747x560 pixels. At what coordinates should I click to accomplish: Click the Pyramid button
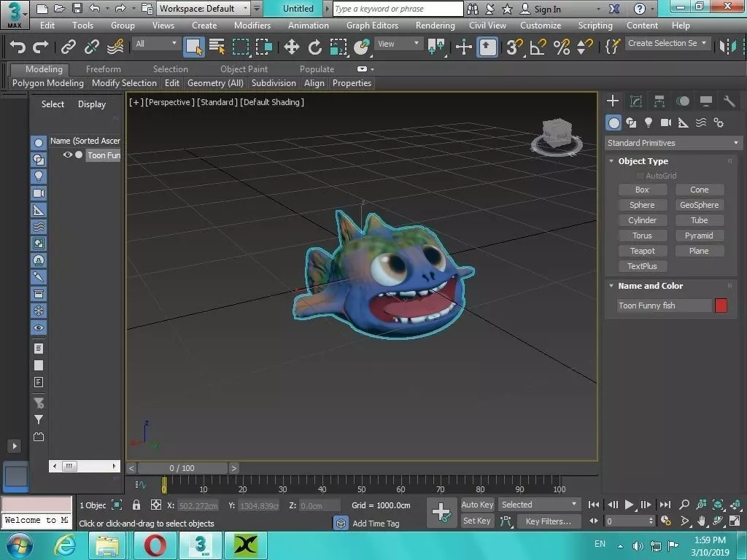coord(700,236)
